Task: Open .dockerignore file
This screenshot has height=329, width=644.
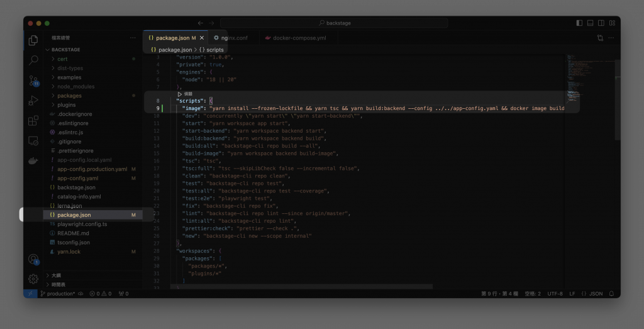Action: pos(93,114)
